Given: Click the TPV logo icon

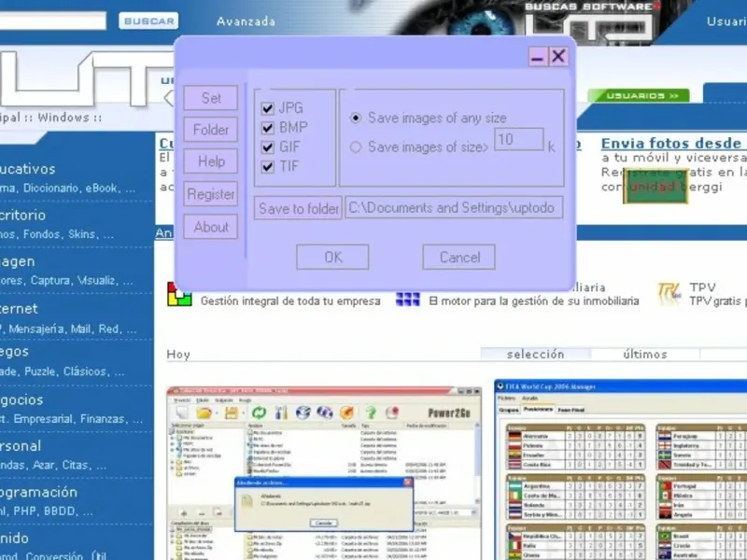Looking at the screenshot, I should click(x=669, y=294).
